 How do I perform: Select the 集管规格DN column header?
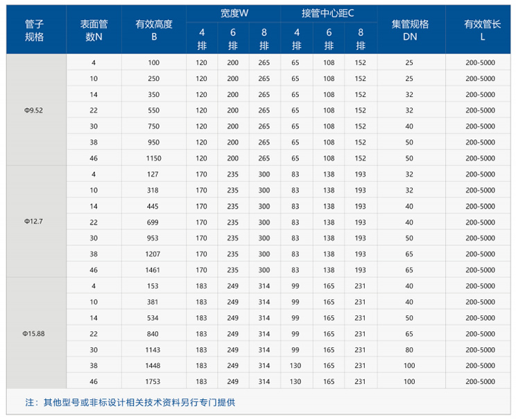pos(410,30)
